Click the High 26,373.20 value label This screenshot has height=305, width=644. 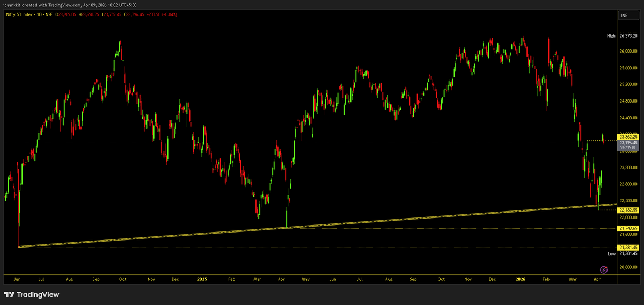(628, 36)
